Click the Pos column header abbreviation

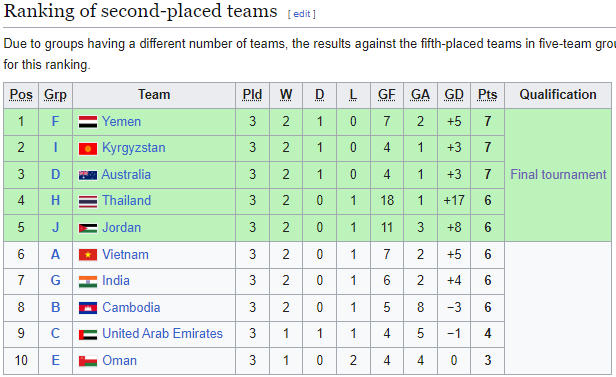point(21,95)
